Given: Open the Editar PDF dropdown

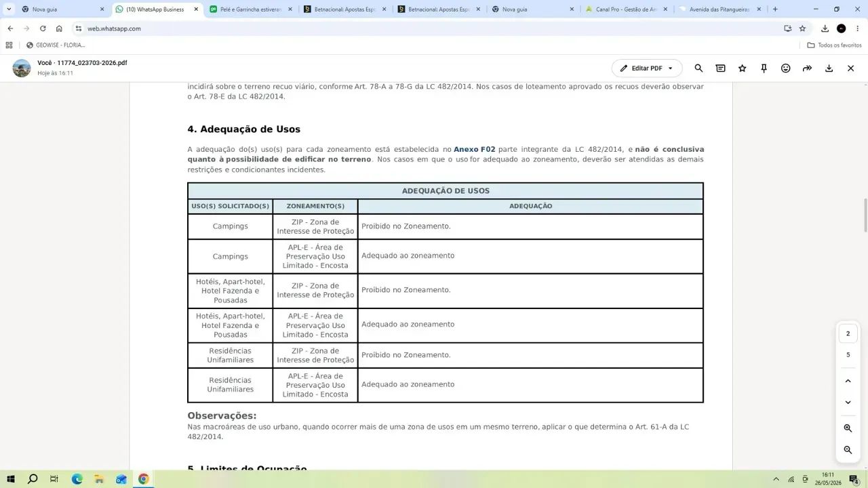Looking at the screenshot, I should [647, 68].
